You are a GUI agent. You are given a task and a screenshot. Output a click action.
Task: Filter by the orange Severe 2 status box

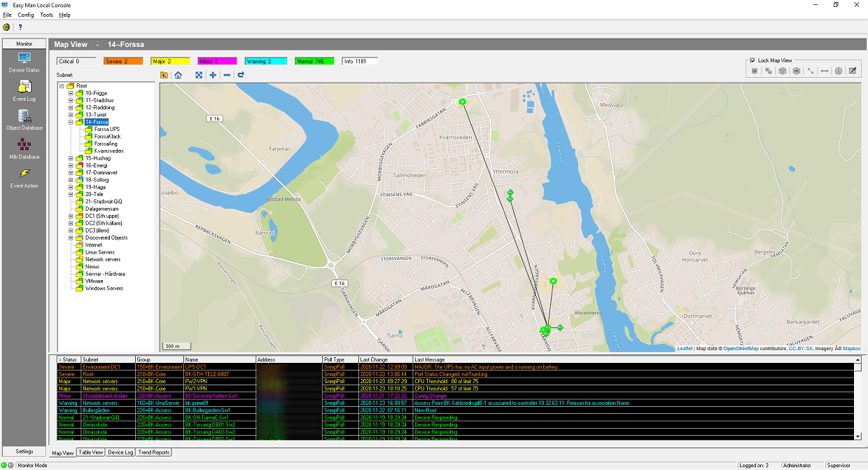(123, 62)
